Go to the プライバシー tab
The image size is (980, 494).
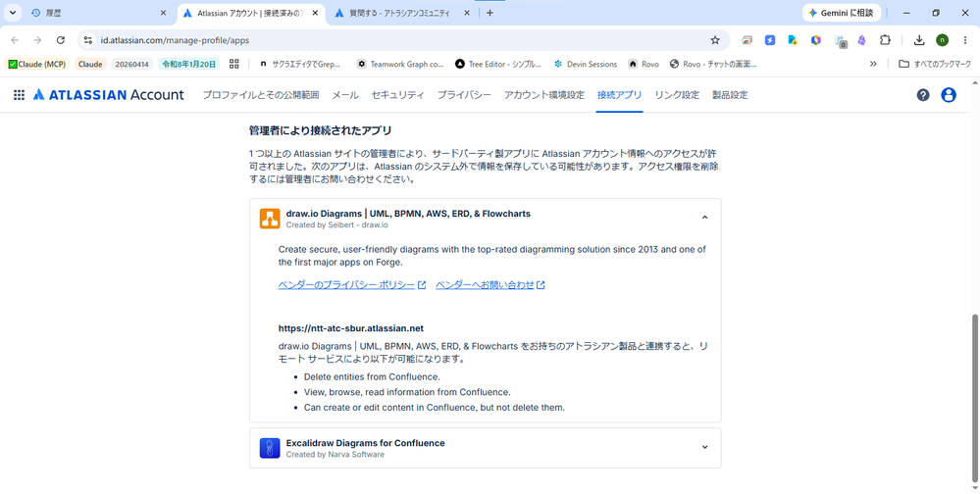coord(464,95)
